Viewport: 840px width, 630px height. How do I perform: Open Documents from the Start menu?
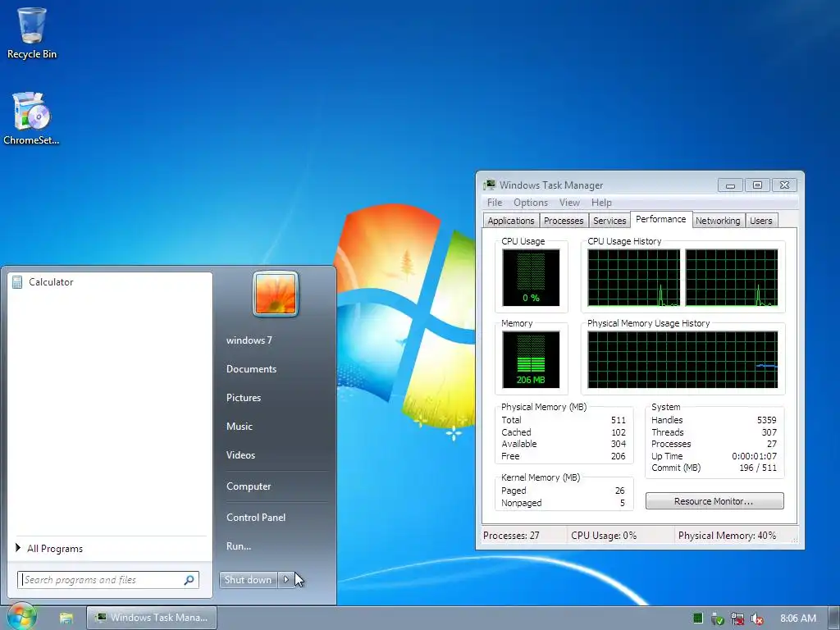tap(251, 369)
